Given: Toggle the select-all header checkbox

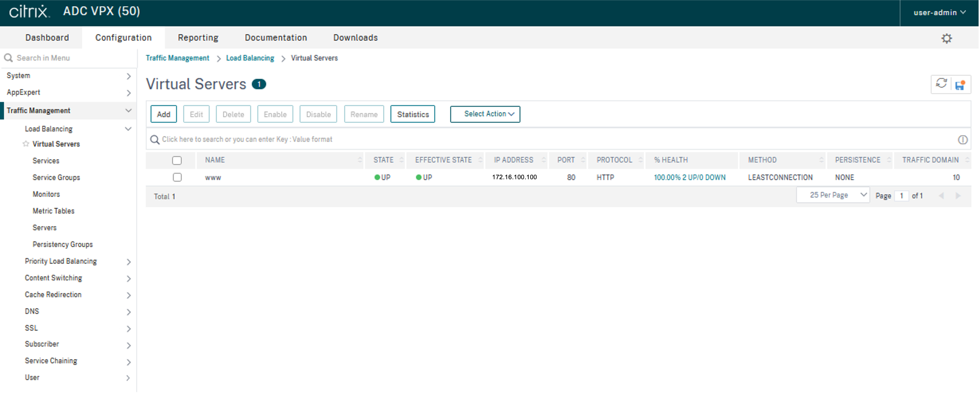Looking at the screenshot, I should [x=177, y=160].
